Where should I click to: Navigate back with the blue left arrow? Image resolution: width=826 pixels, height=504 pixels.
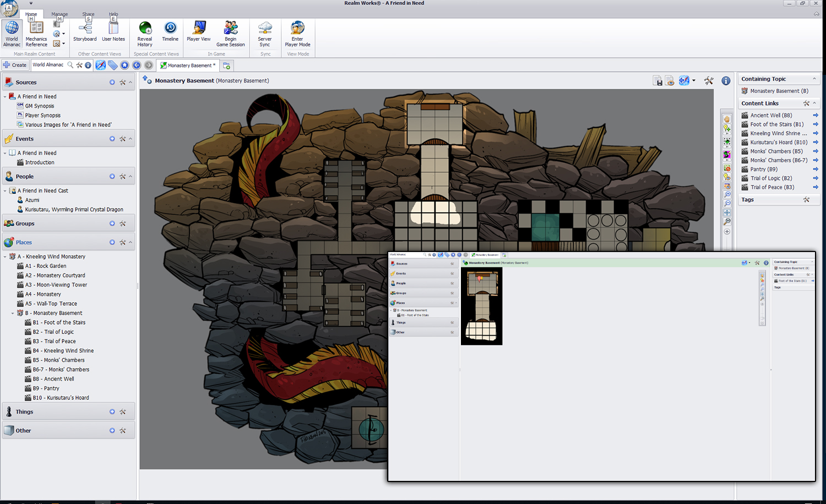[137, 65]
